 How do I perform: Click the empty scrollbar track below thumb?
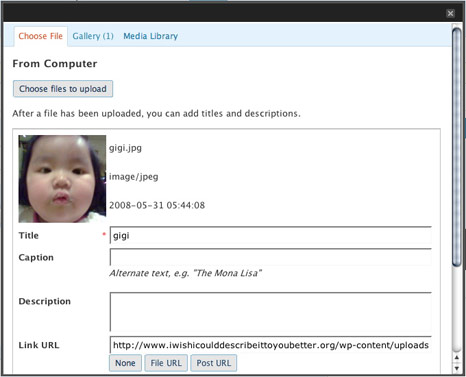click(457, 309)
